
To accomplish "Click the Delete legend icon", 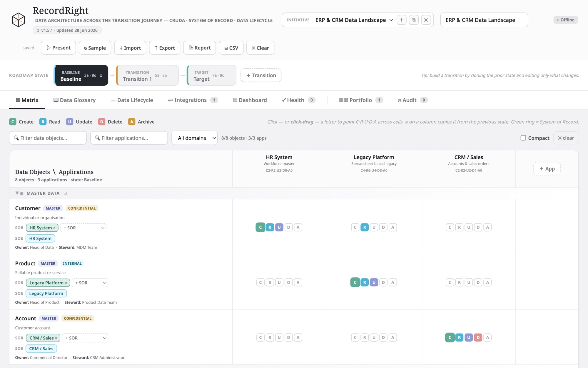I will coord(102,122).
